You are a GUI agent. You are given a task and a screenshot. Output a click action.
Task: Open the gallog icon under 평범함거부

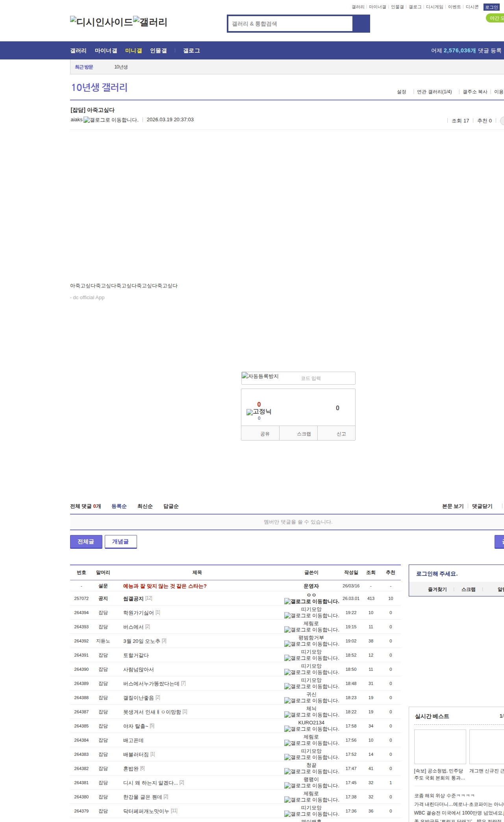(x=311, y=644)
